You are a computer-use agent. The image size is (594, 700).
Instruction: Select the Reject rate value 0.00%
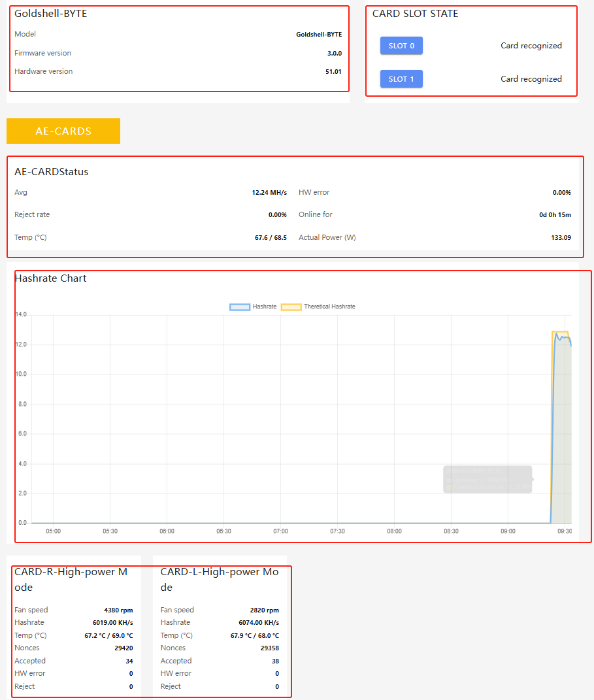278,215
